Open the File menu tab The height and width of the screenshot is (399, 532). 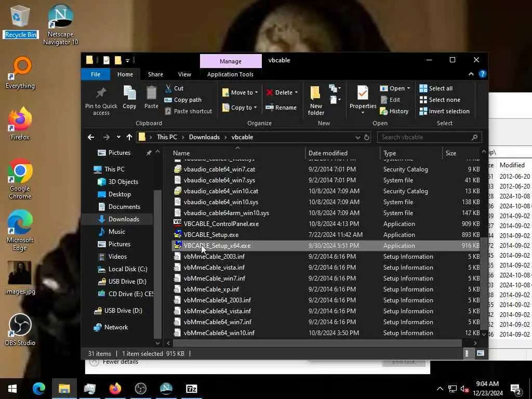tap(96, 74)
